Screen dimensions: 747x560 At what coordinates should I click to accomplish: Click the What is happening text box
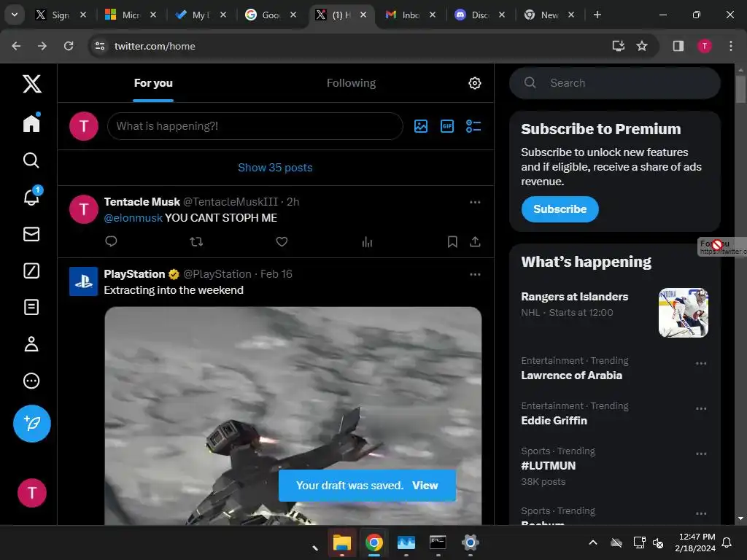[255, 126]
